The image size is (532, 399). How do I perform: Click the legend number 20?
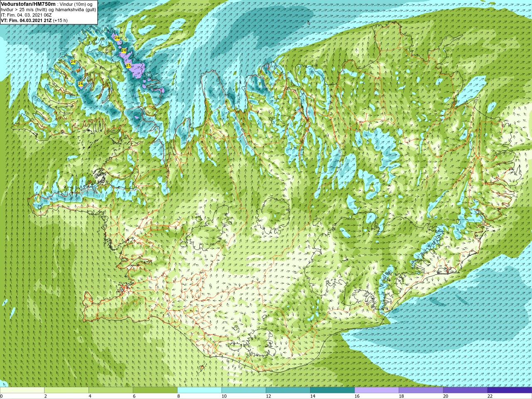(x=446, y=396)
